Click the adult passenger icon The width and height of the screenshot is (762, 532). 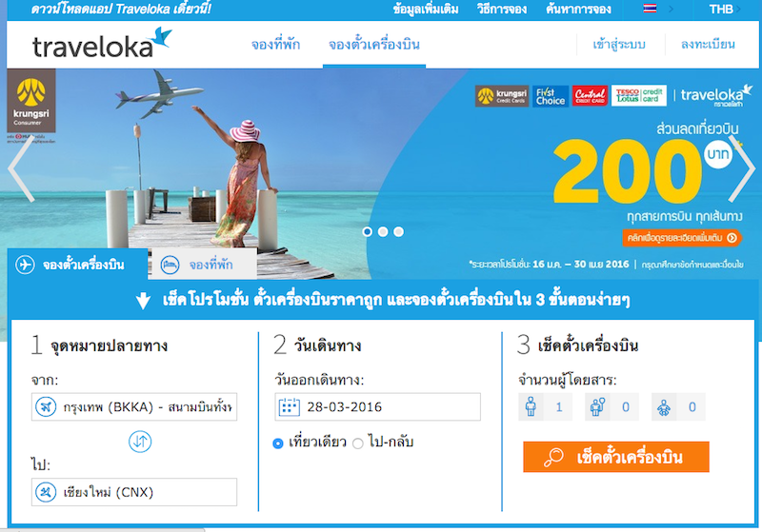coord(531,406)
